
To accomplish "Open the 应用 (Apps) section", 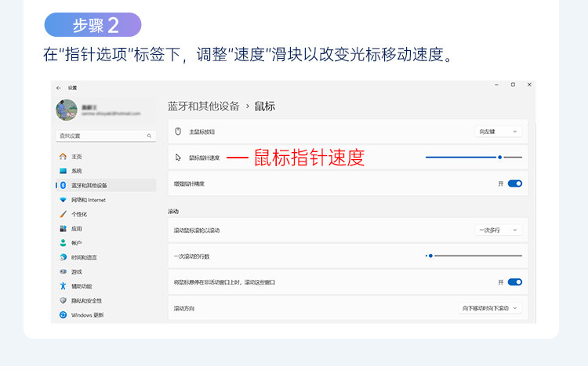I will point(76,229).
